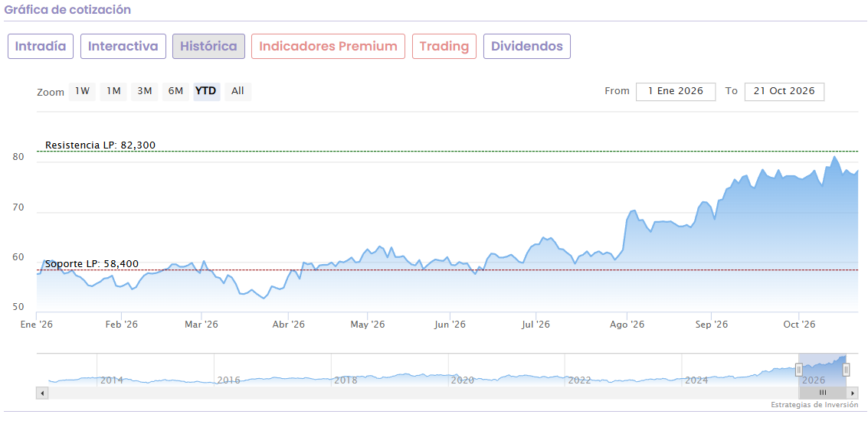Image resolution: width=868 pixels, height=421 pixels.
Task: Click the Ago '26 axis label
Action: pos(627,325)
